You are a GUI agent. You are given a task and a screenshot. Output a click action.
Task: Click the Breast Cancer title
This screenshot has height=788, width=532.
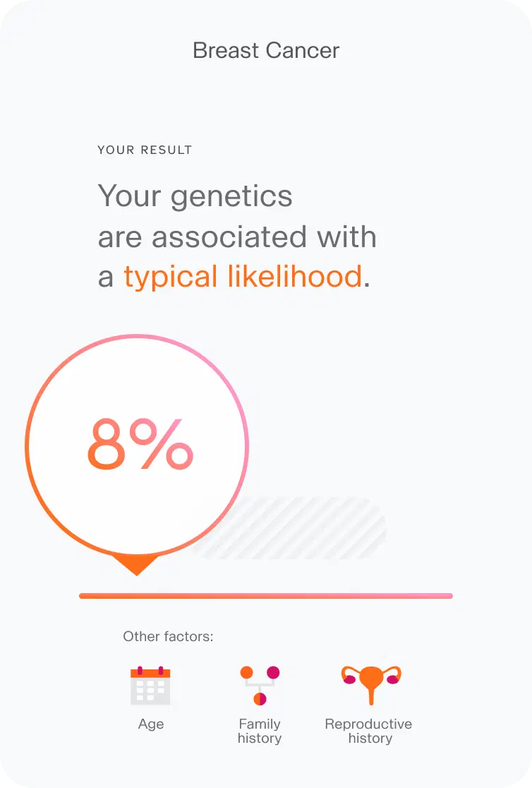coord(266,51)
